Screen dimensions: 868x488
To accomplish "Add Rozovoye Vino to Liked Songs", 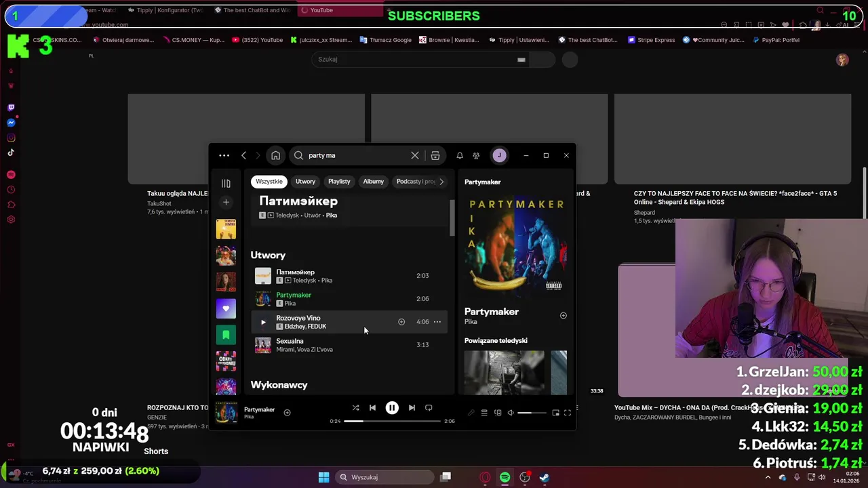I will click(x=401, y=322).
